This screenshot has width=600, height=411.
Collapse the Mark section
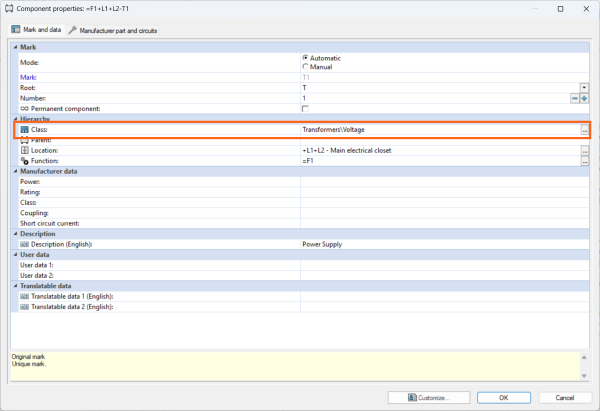[x=16, y=47]
